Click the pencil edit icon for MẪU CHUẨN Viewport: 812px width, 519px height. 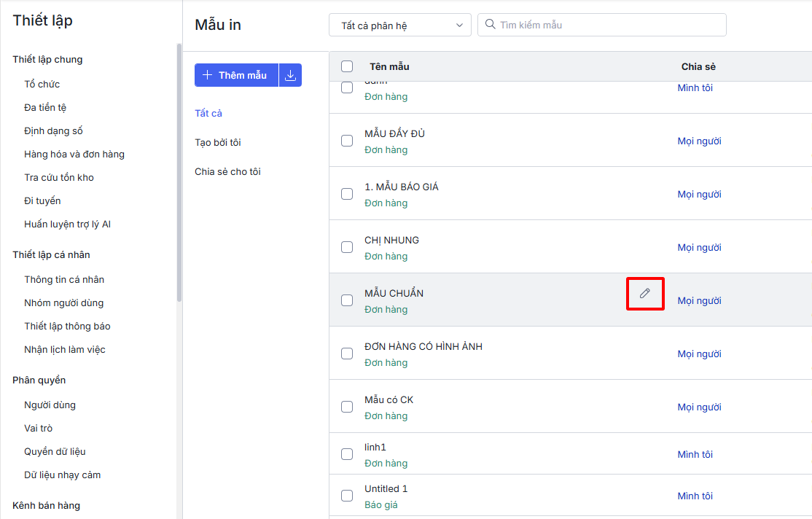(644, 293)
